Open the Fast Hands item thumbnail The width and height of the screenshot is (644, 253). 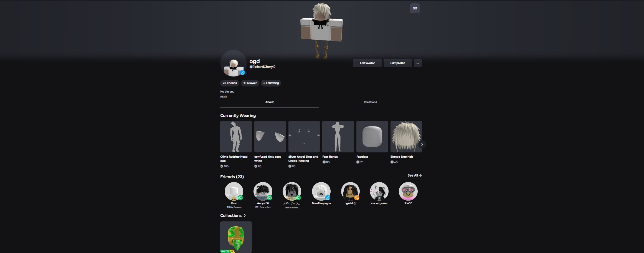tap(338, 136)
